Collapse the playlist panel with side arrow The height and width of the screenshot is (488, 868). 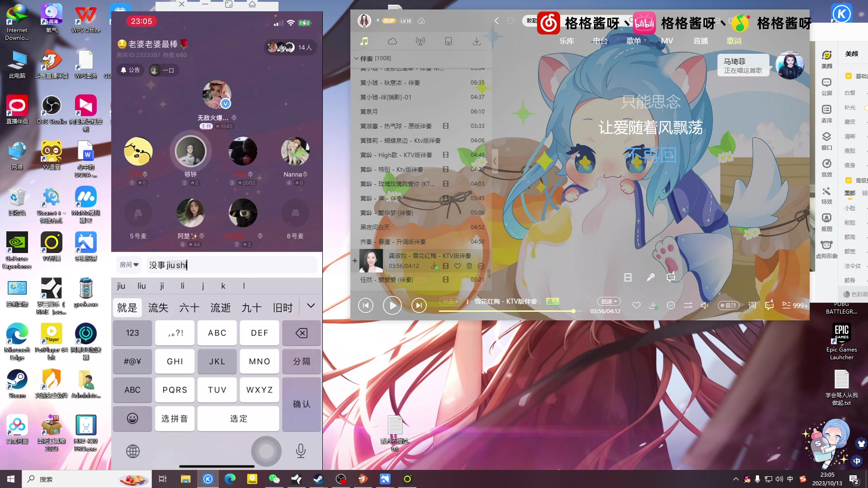click(x=495, y=161)
